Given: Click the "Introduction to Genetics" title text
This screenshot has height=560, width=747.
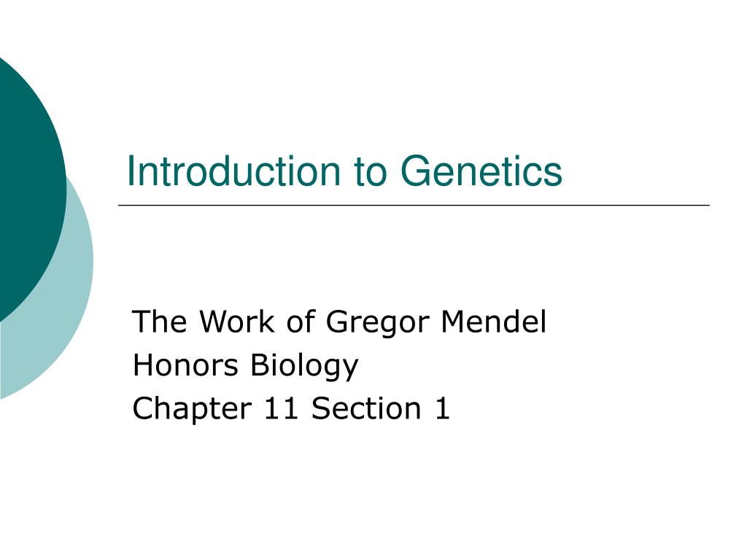Looking at the screenshot, I should pyautogui.click(x=344, y=171).
